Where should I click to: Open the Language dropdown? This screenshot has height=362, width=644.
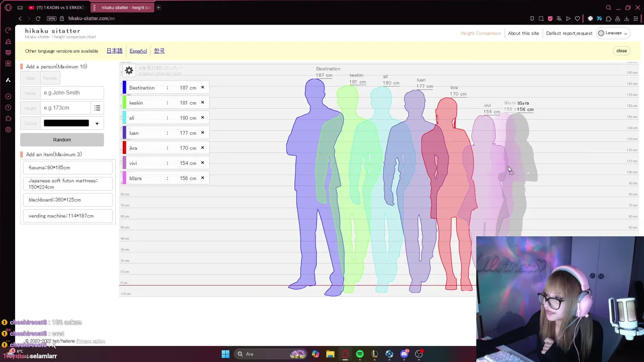(613, 33)
